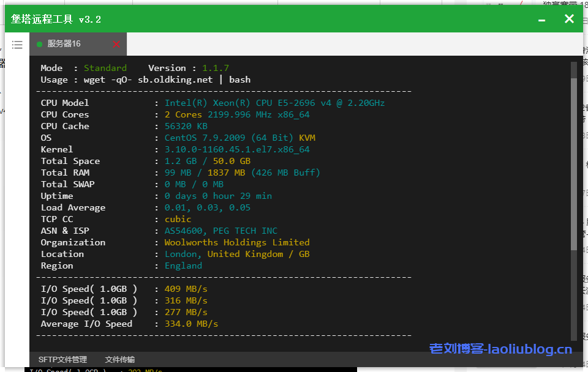
Task: Click the AS54600, PEG TECH INC entry
Action: (221, 231)
